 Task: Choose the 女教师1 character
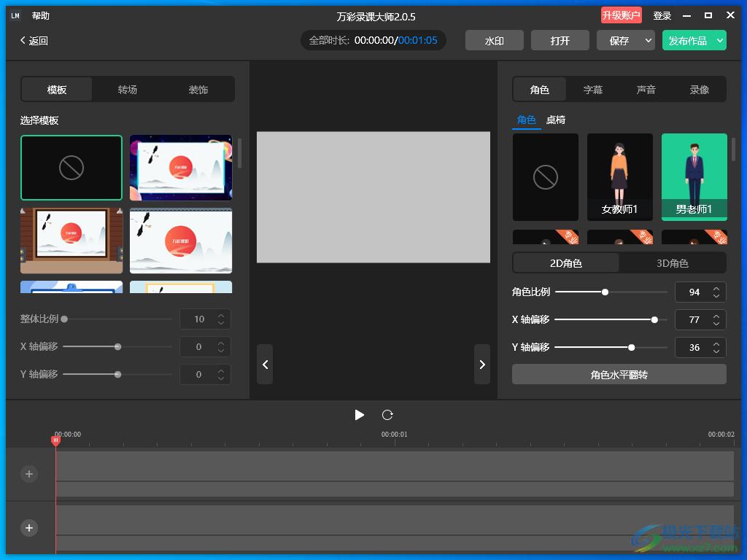point(620,176)
